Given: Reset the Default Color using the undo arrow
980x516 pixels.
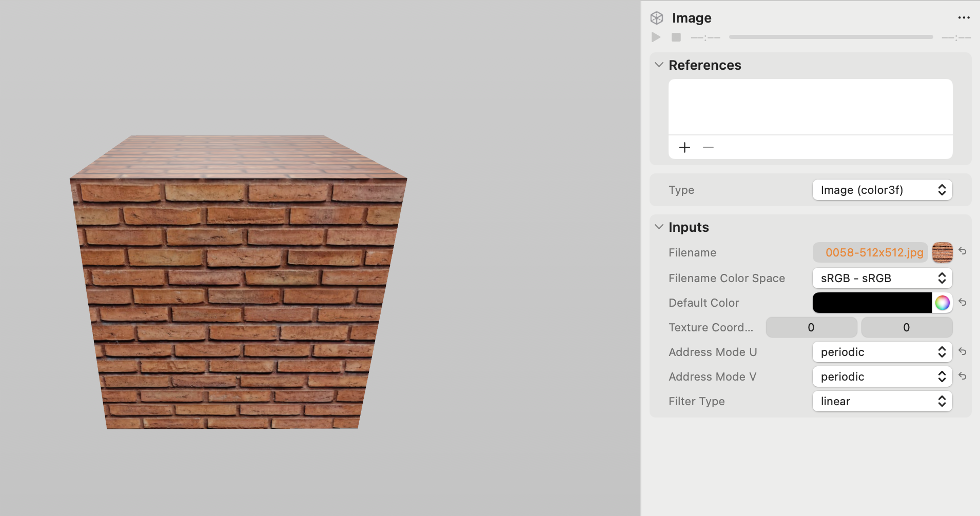Looking at the screenshot, I should point(963,303).
